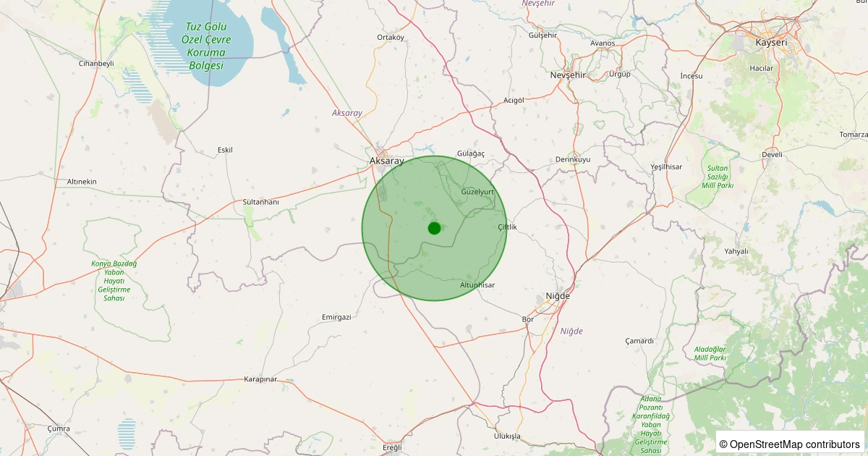Viewport: 868px width, 456px height.
Task: Click the Altunhisar town label
Action: pyautogui.click(x=477, y=285)
